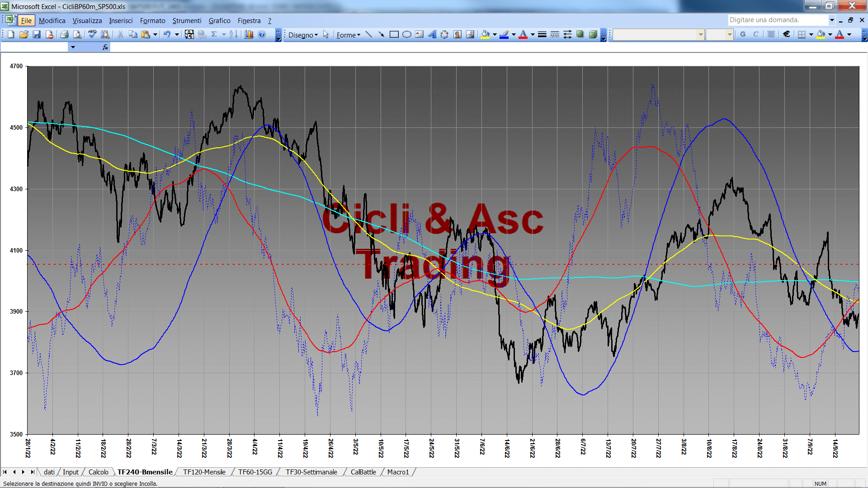The image size is (868, 488).
Task: Save the workbook with floppy icon
Action: click(x=37, y=34)
